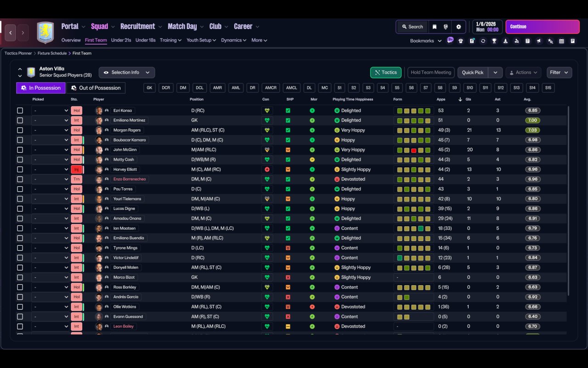The height and width of the screenshot is (368, 588).
Task: Click Ezri Konsa's form color squares
Action: [x=413, y=111]
